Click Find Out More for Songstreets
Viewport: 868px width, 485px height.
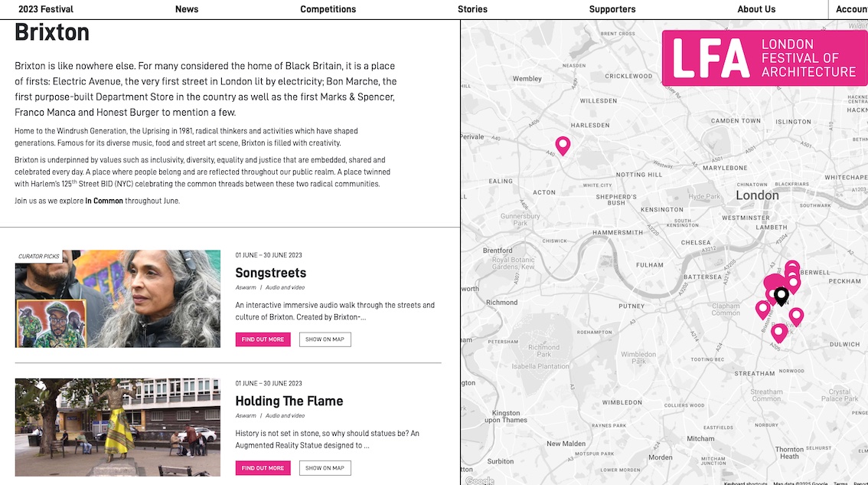click(x=263, y=339)
